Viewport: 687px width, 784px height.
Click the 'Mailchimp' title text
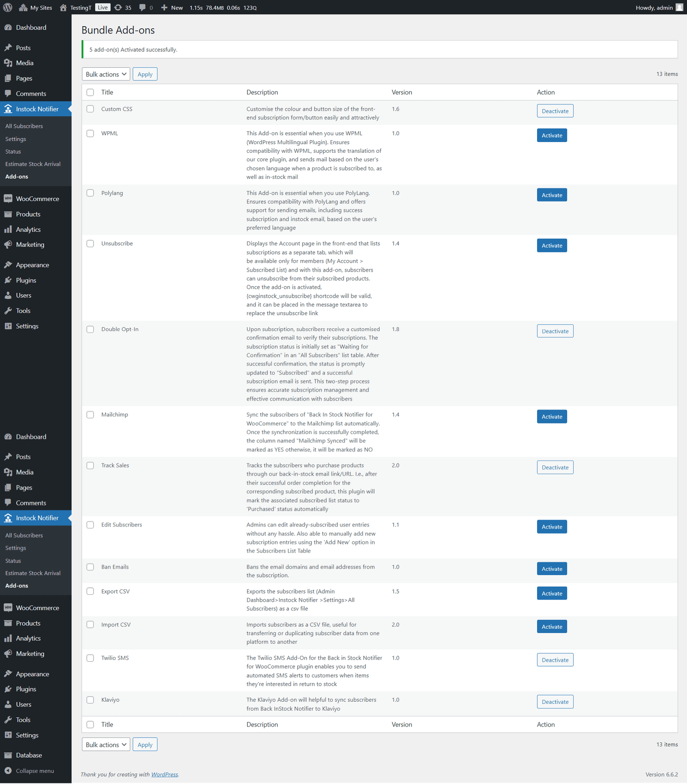[115, 415]
